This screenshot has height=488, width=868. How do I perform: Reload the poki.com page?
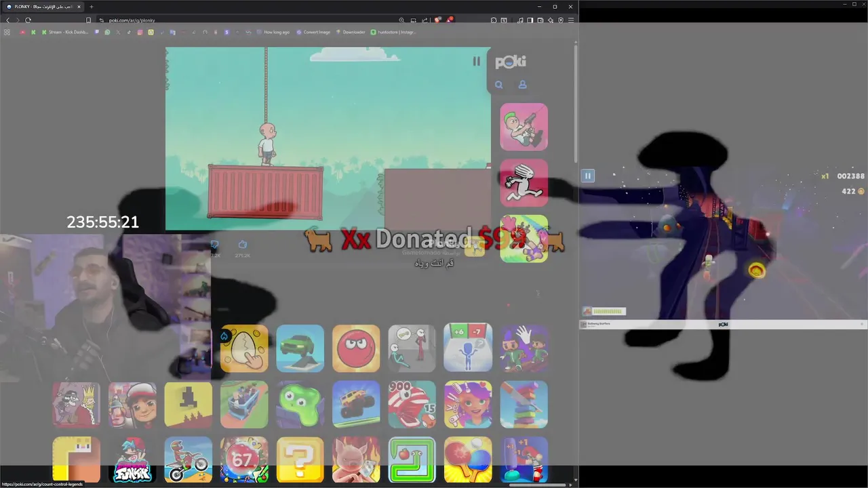(28, 20)
